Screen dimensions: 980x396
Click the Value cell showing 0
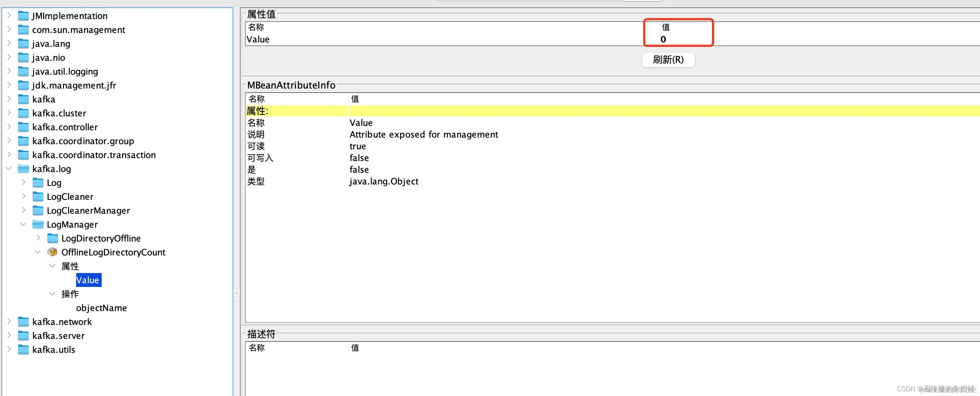pos(663,39)
